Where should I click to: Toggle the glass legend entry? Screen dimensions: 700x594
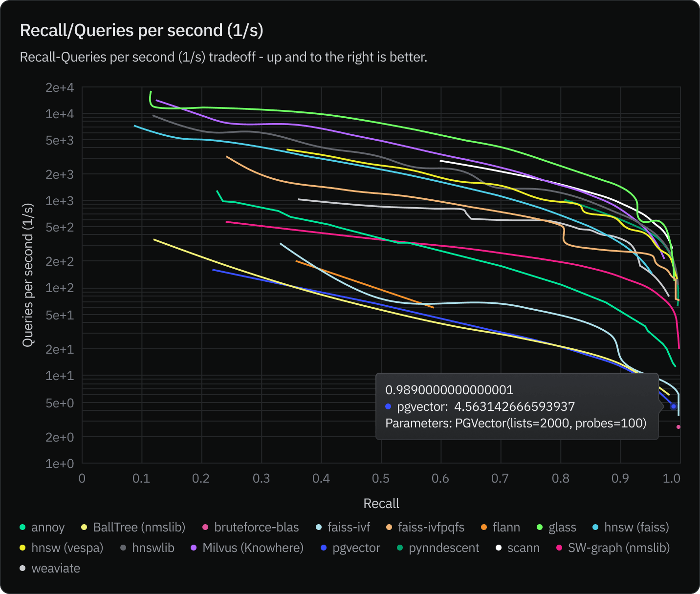coord(556,528)
